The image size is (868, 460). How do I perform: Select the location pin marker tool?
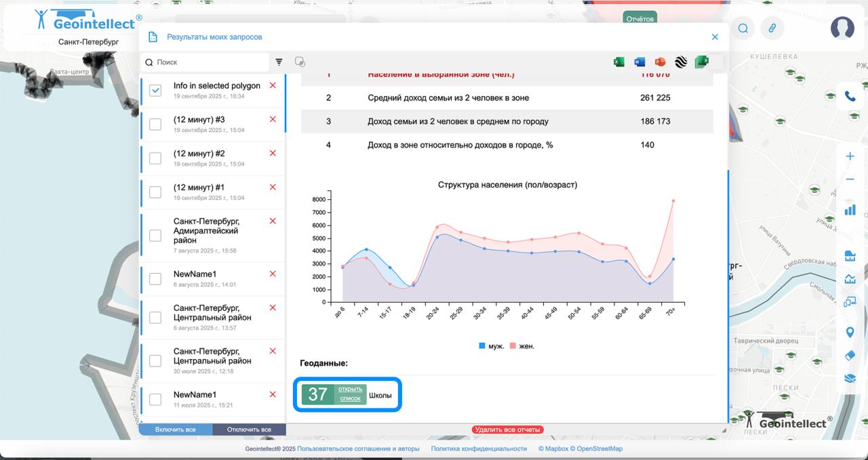click(850, 333)
